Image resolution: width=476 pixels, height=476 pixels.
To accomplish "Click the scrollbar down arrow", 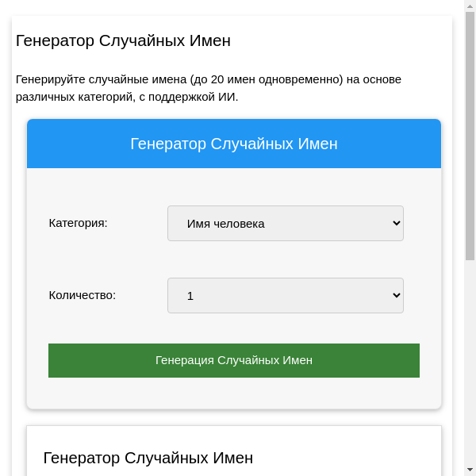I will (x=470, y=470).
